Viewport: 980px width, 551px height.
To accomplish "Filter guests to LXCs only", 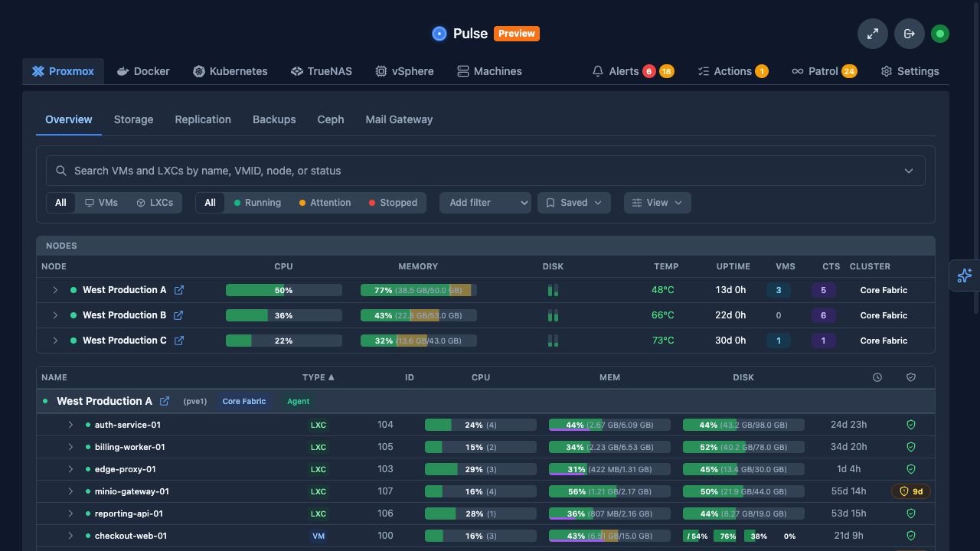I will pyautogui.click(x=155, y=203).
